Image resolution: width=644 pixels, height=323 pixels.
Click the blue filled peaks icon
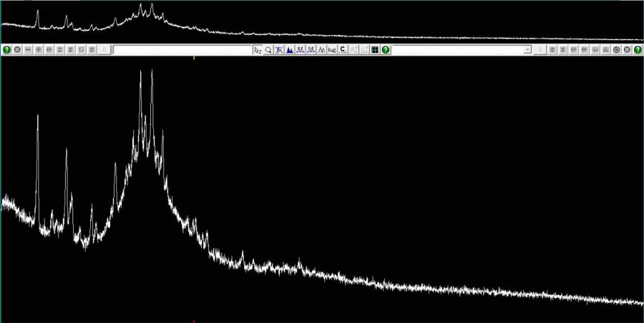[290, 50]
